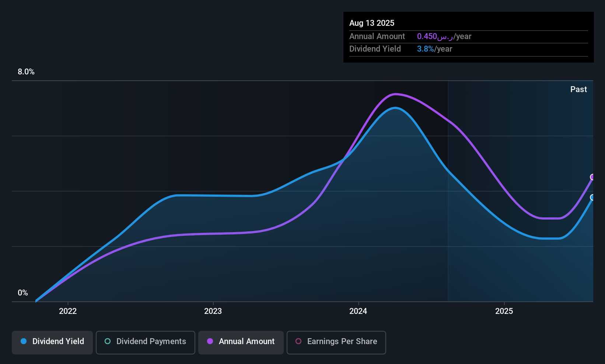The height and width of the screenshot is (364, 605).
Task: Click the 0.450 annual amount value
Action: pyautogui.click(x=427, y=36)
